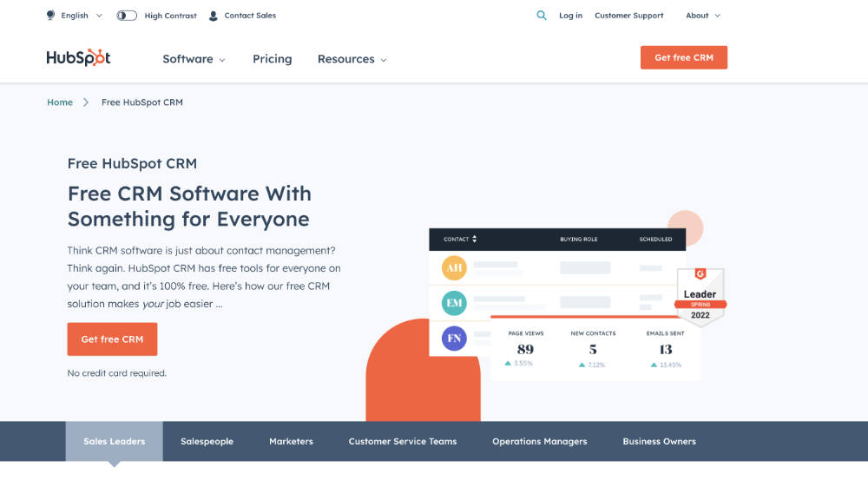This screenshot has width=868, height=487.
Task: Click the EM contact avatar
Action: pos(454,303)
